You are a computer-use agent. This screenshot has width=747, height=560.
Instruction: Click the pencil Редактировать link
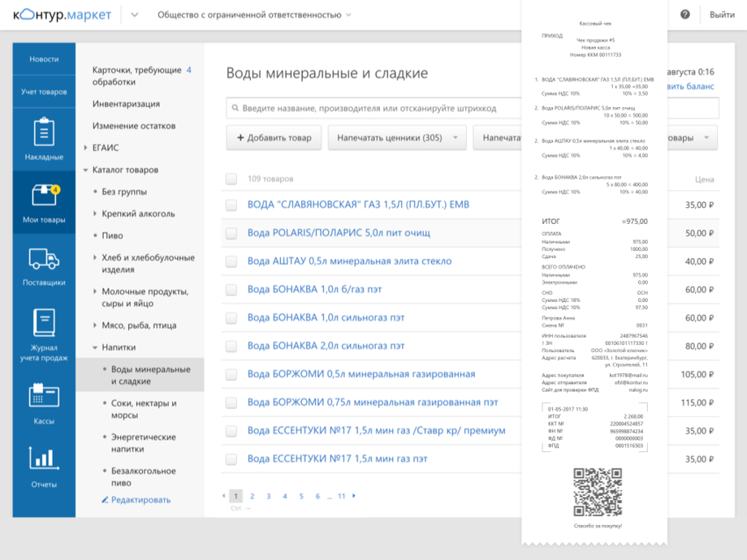(x=136, y=500)
